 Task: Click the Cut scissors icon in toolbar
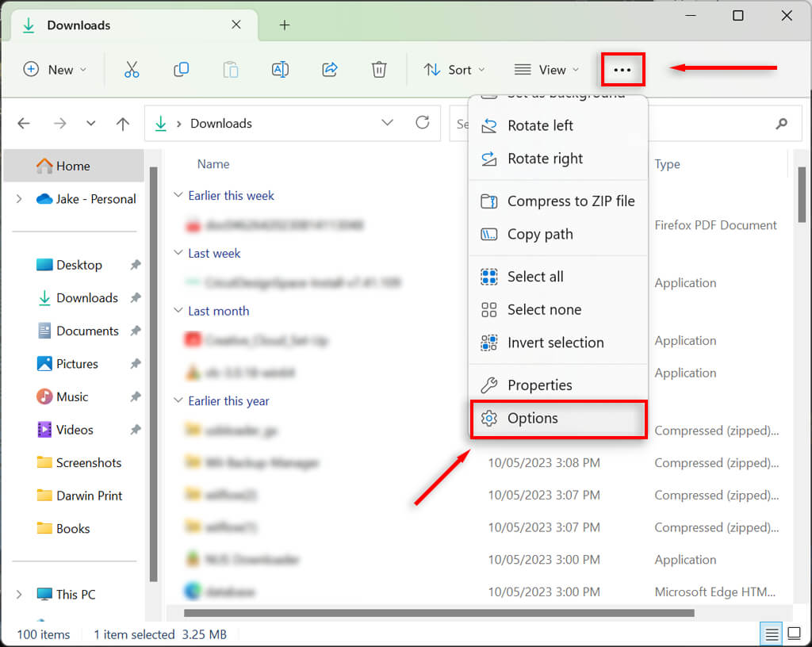pos(132,70)
